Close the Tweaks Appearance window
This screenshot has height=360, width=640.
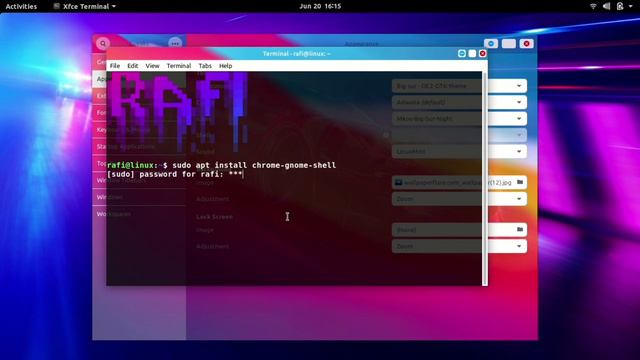click(x=527, y=44)
